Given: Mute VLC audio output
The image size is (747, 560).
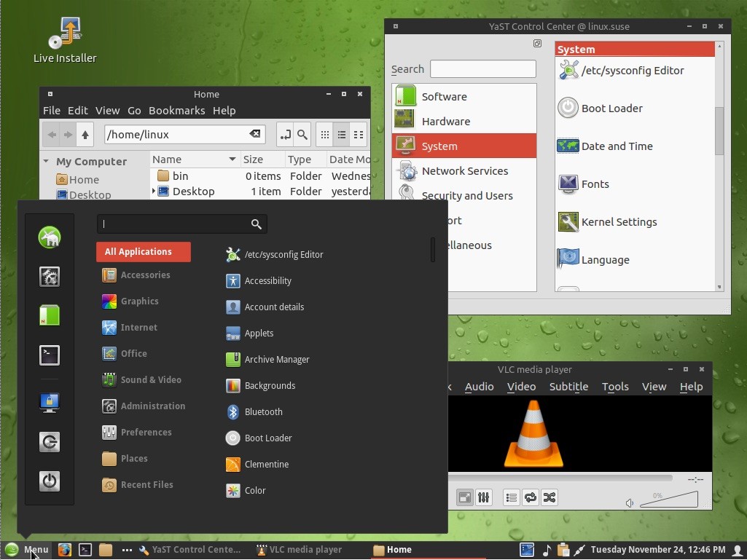Looking at the screenshot, I should tap(629, 502).
